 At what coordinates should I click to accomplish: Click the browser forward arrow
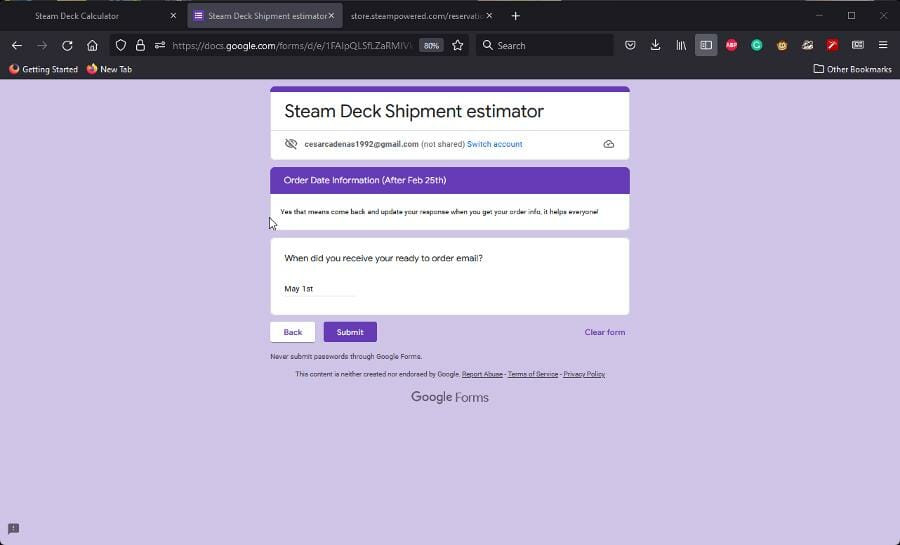point(42,45)
